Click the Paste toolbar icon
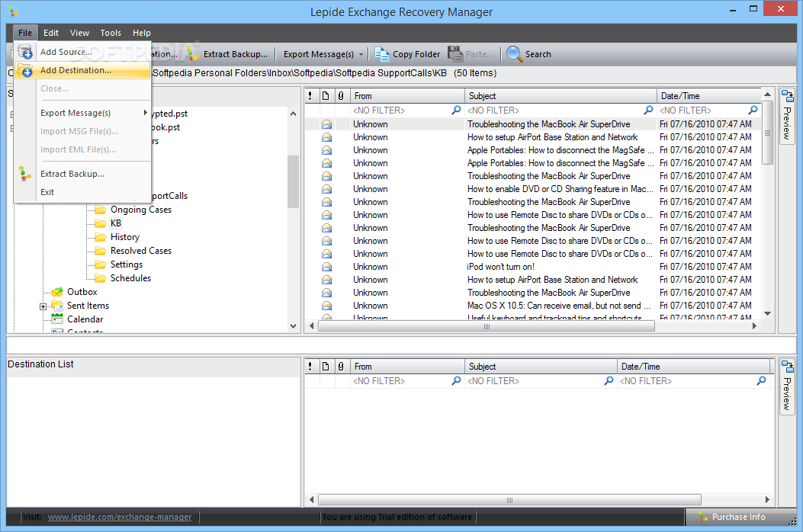 pyautogui.click(x=454, y=54)
